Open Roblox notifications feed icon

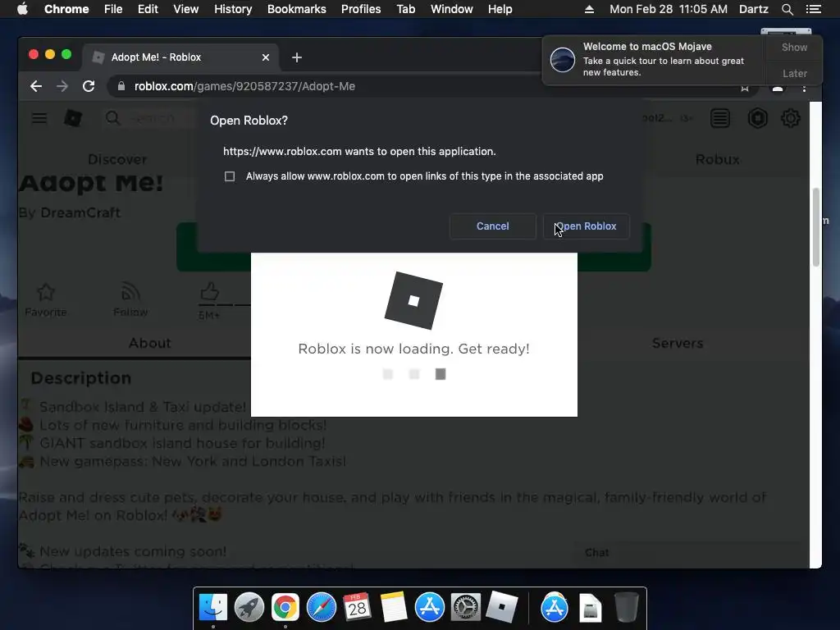(720, 118)
